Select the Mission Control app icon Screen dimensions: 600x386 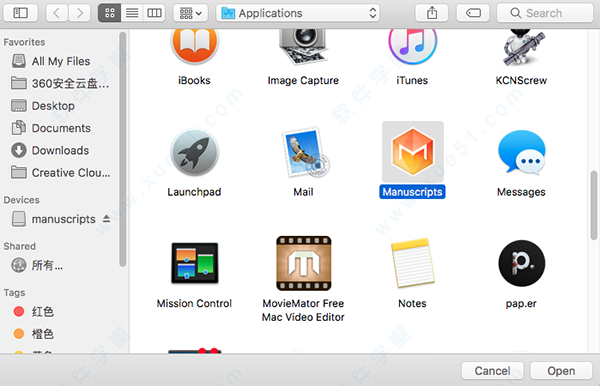click(195, 263)
